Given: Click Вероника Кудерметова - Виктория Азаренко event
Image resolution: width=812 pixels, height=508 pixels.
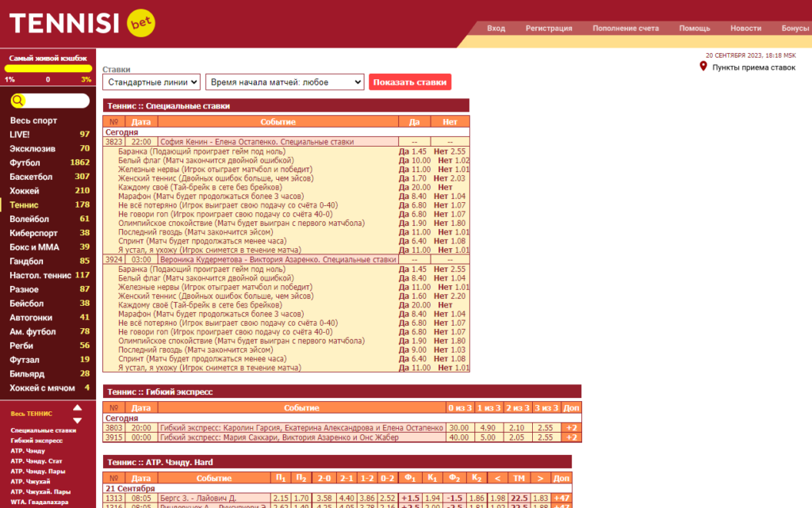Looking at the screenshot, I should (278, 260).
